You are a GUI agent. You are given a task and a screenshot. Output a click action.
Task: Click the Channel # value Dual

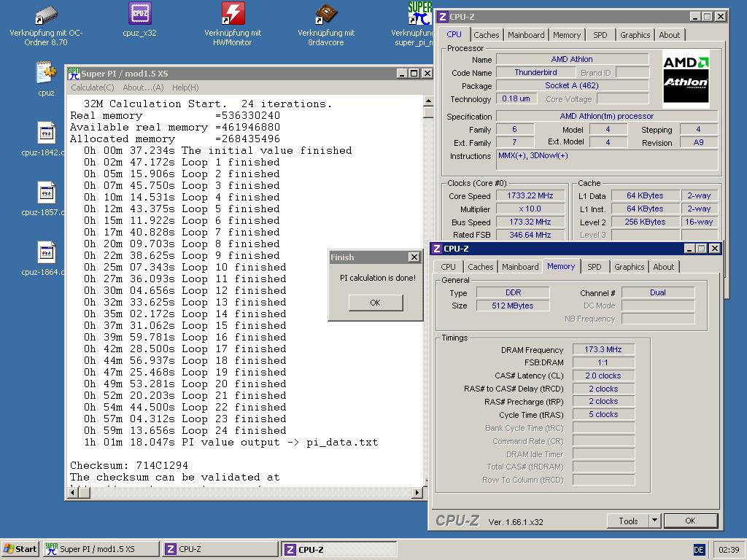[x=658, y=293]
